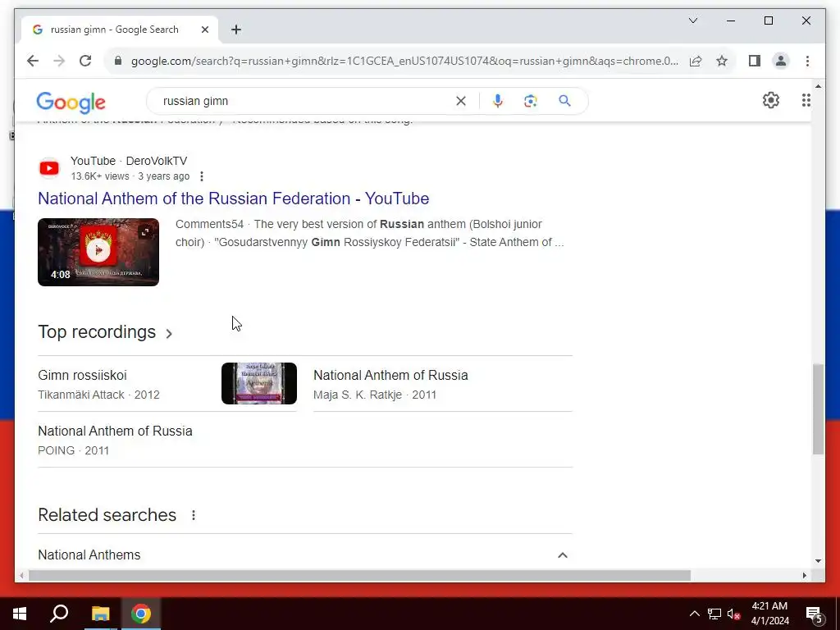Expand the video thumbnail preview
Image resolution: width=840 pixels, height=630 pixels.
[x=144, y=232]
